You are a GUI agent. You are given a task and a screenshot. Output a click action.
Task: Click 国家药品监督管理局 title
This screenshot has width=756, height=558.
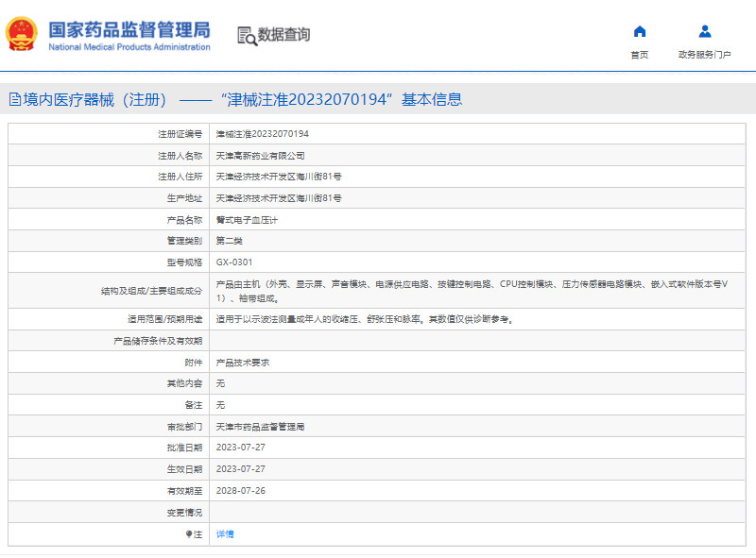129,30
